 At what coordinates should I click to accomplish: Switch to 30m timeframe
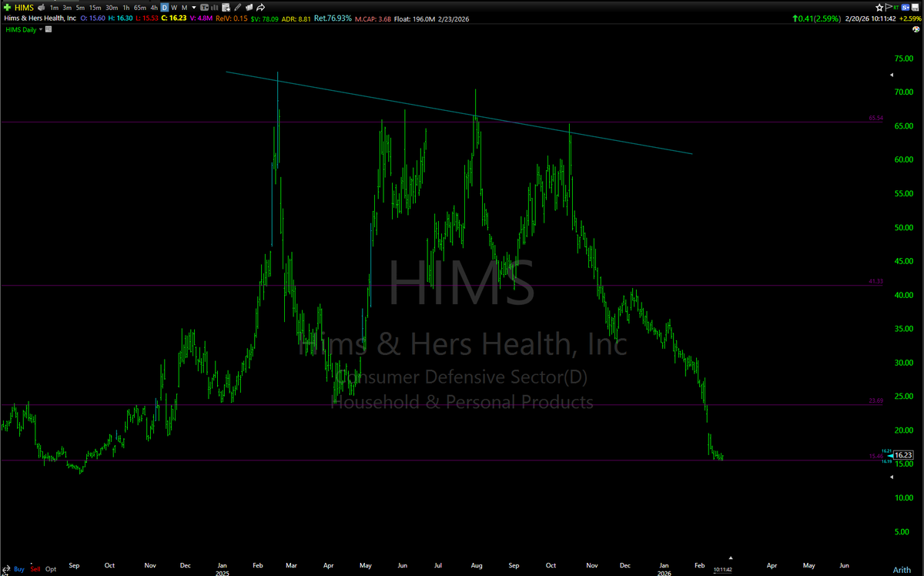coord(112,8)
